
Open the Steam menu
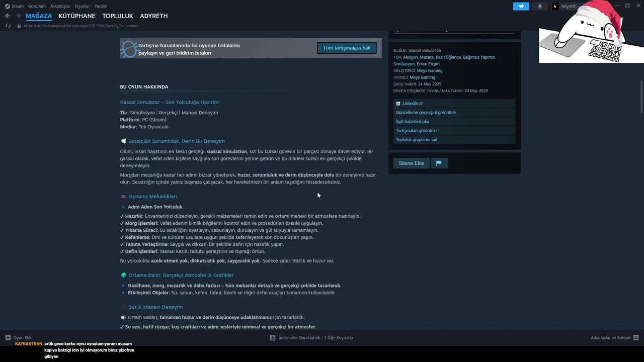pyautogui.click(x=18, y=7)
